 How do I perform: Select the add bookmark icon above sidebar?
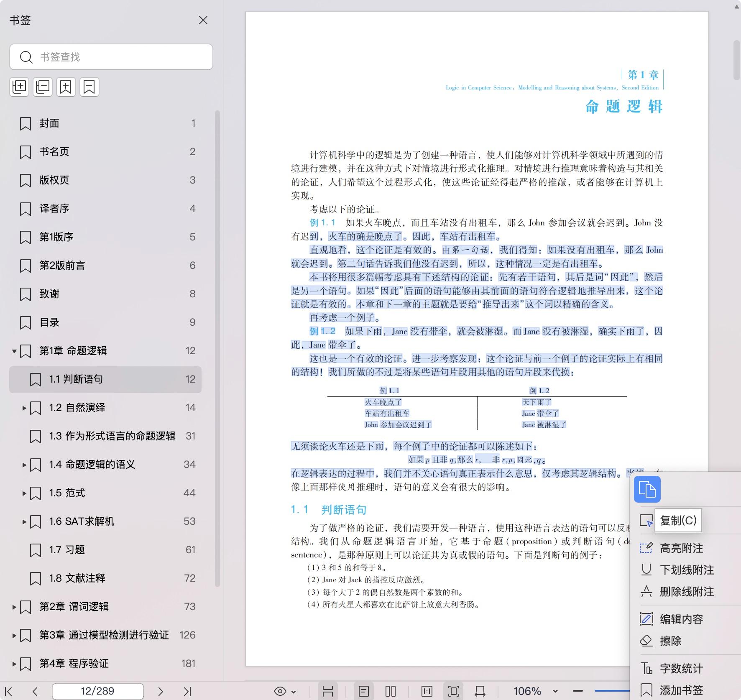click(66, 87)
